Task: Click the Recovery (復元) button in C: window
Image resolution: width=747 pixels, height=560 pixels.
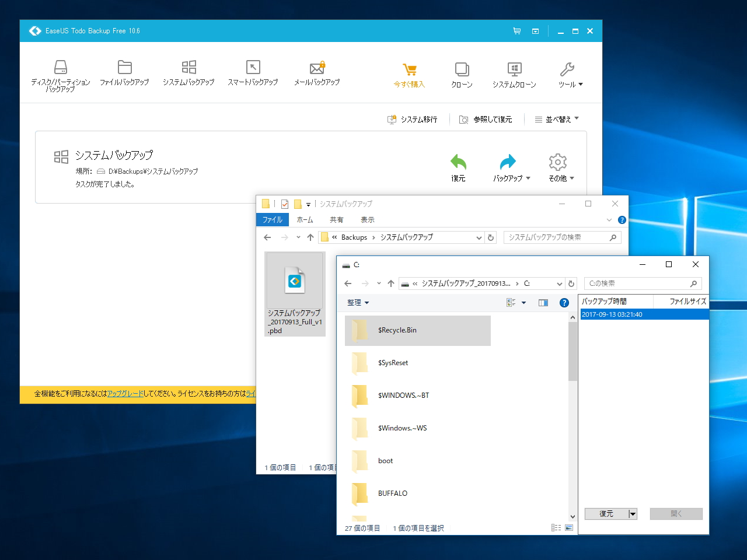Action: point(606,514)
